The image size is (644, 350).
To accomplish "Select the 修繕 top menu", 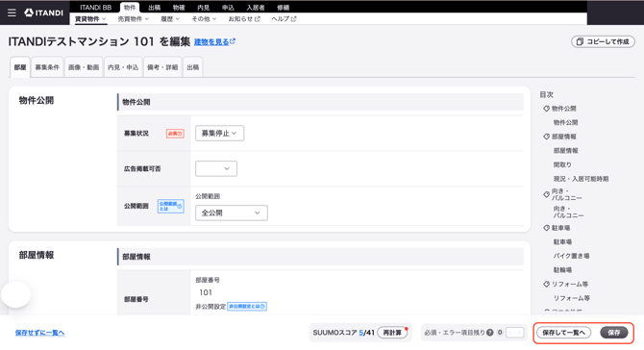I will [x=283, y=8].
